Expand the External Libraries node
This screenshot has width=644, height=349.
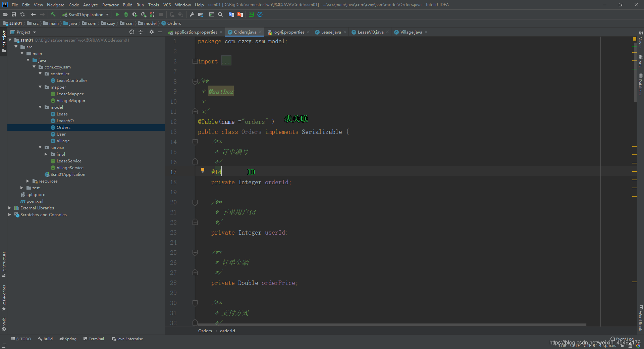[x=10, y=208]
